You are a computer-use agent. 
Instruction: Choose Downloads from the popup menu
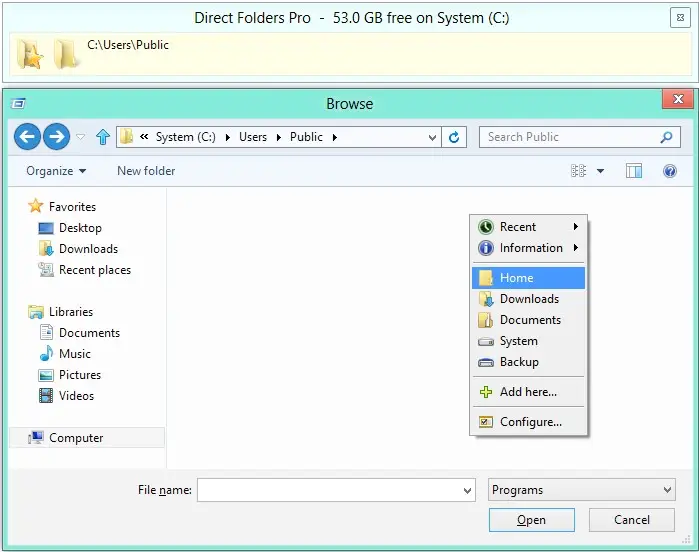click(528, 299)
